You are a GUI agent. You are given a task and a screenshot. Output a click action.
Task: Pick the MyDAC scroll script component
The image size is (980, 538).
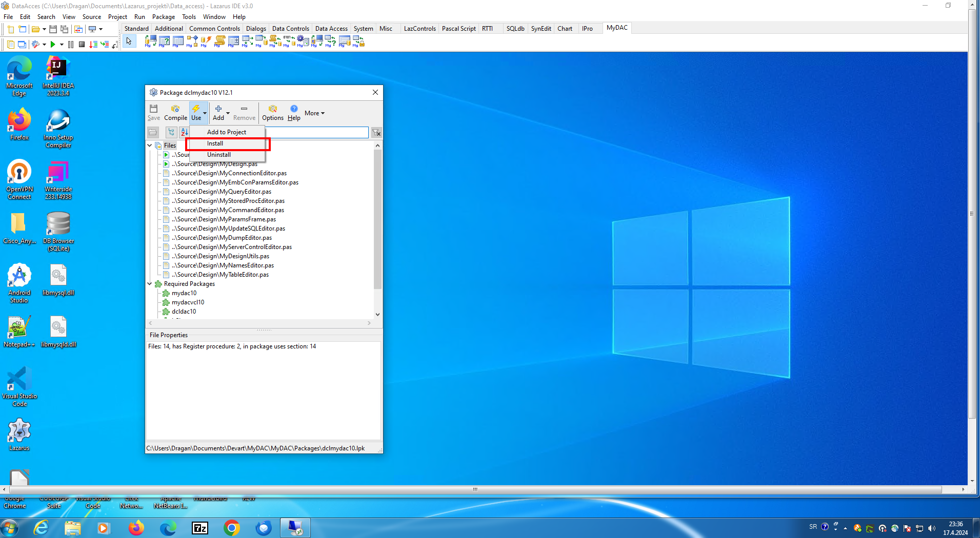pos(220,42)
